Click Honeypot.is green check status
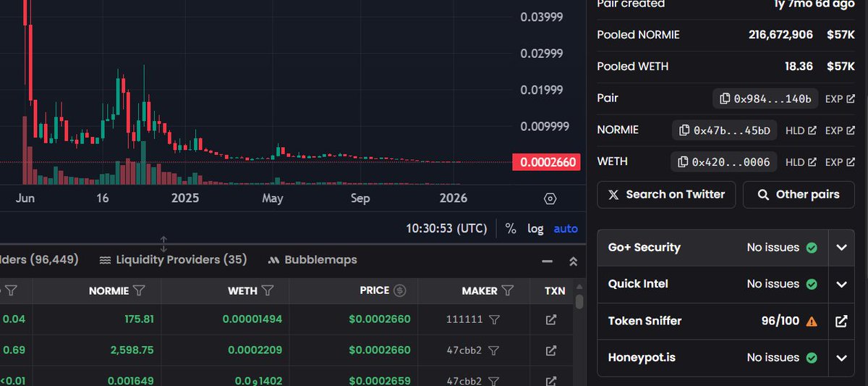The image size is (868, 386). click(812, 358)
